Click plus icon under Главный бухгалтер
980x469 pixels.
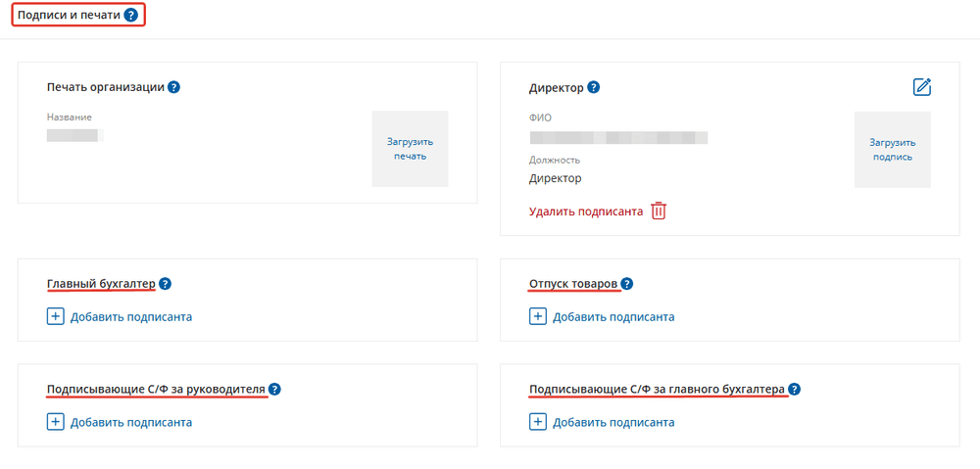(x=56, y=316)
